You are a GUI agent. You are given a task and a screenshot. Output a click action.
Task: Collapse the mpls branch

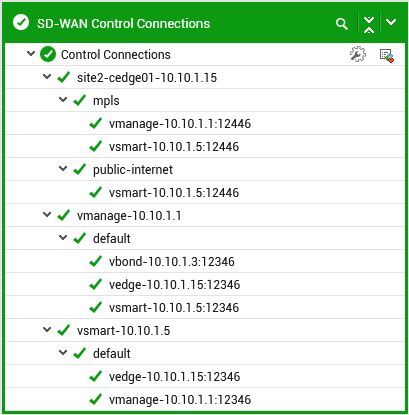(63, 99)
